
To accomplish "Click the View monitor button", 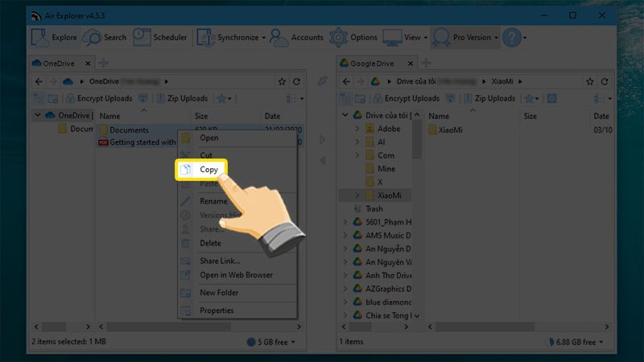I will tap(402, 37).
